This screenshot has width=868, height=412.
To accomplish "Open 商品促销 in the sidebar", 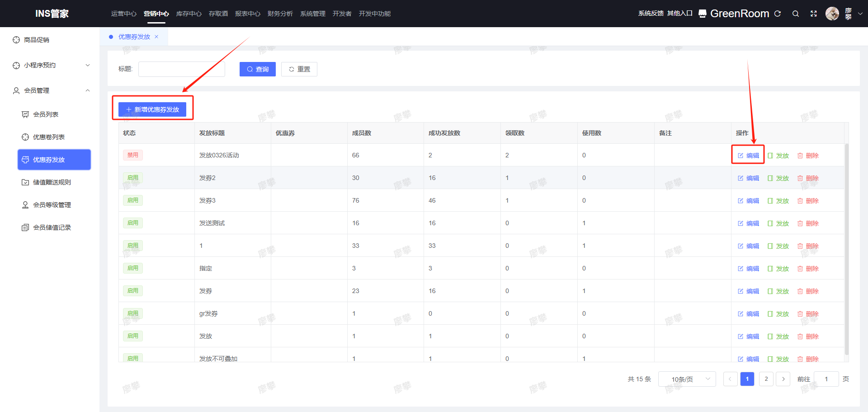I will (x=37, y=40).
